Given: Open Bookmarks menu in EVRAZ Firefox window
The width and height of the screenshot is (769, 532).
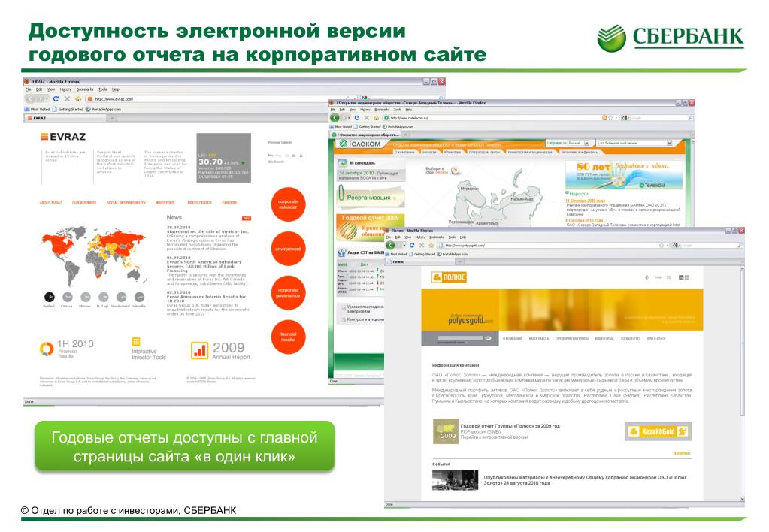Looking at the screenshot, I should (85, 89).
